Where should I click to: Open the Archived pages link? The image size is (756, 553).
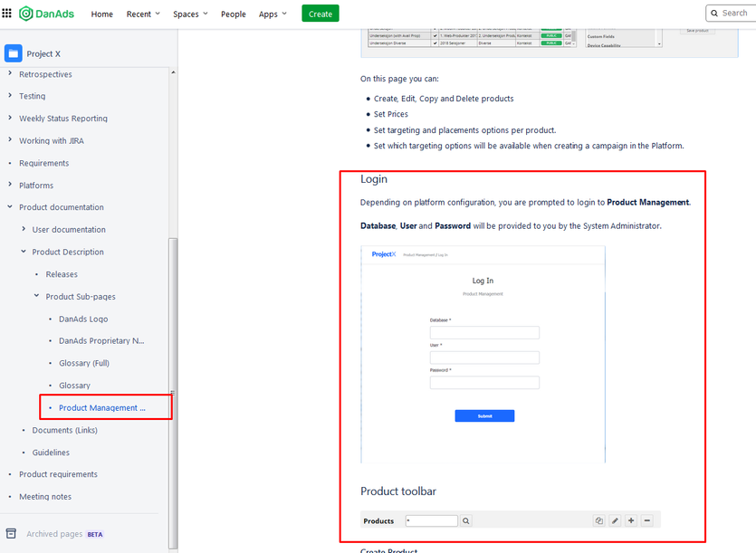(x=54, y=534)
